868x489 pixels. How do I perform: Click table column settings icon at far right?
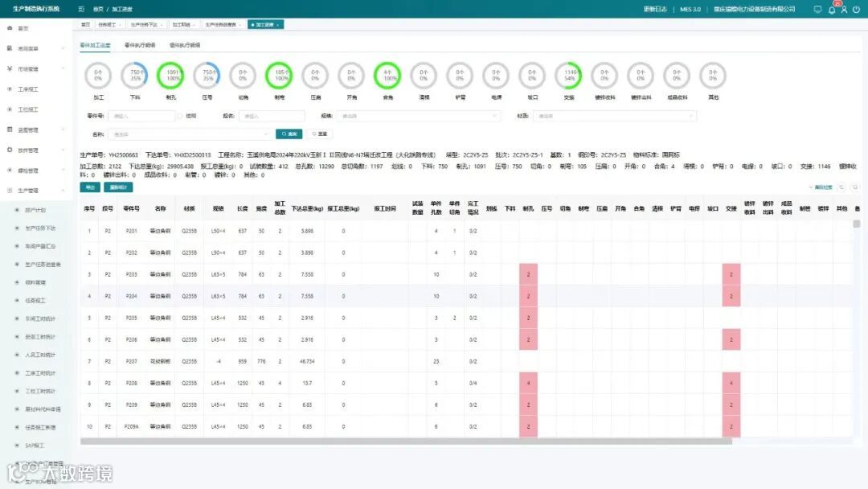pos(854,187)
